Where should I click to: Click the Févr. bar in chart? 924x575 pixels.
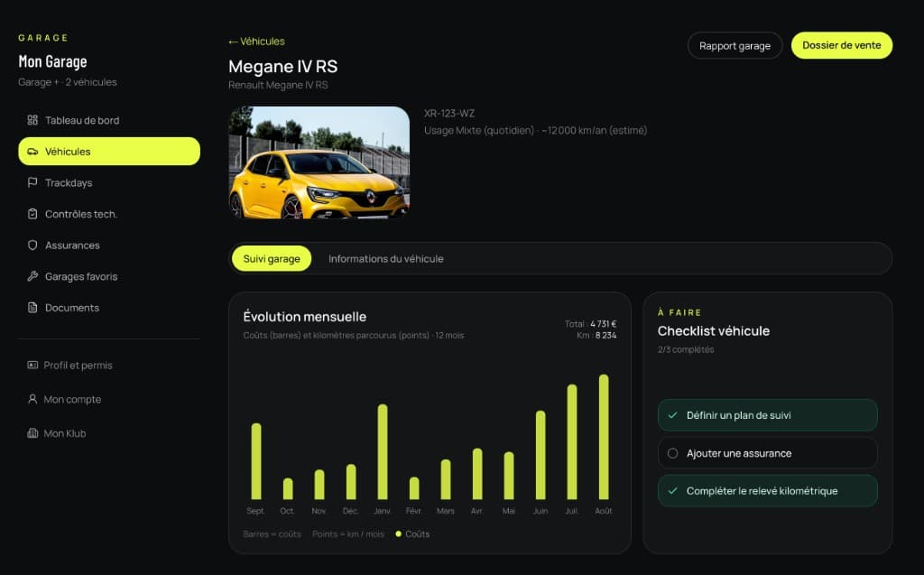pyautogui.click(x=414, y=488)
